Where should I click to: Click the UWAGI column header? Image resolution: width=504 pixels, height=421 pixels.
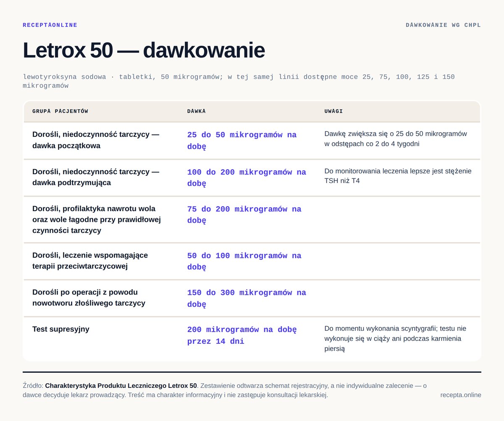pyautogui.click(x=333, y=111)
